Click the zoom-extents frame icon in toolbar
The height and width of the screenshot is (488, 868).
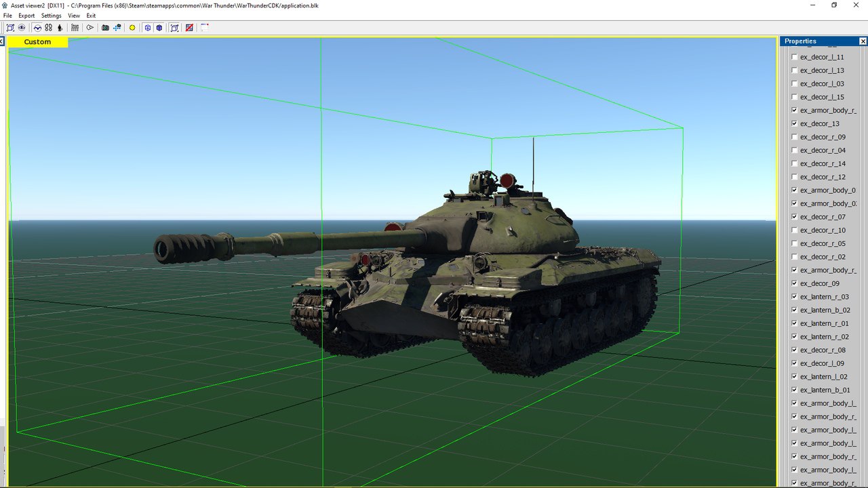(x=10, y=28)
